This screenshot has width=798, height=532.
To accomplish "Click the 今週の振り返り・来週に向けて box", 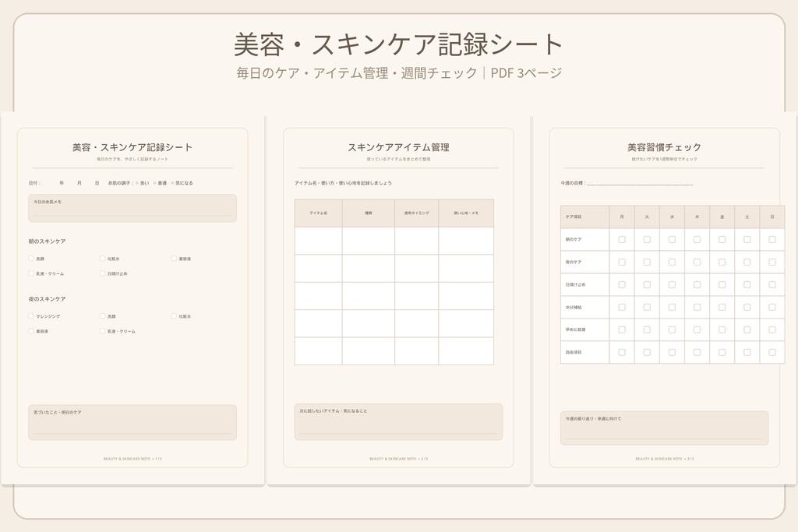I will point(664,428).
